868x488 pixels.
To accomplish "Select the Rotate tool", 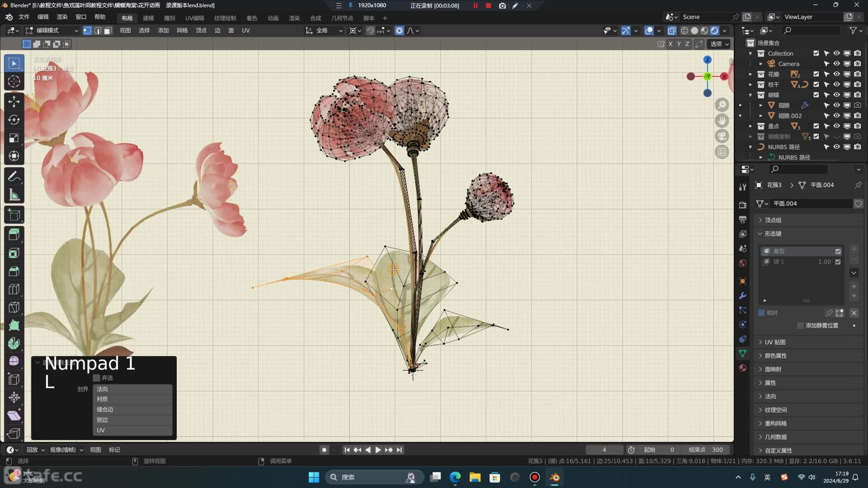I will 14,120.
